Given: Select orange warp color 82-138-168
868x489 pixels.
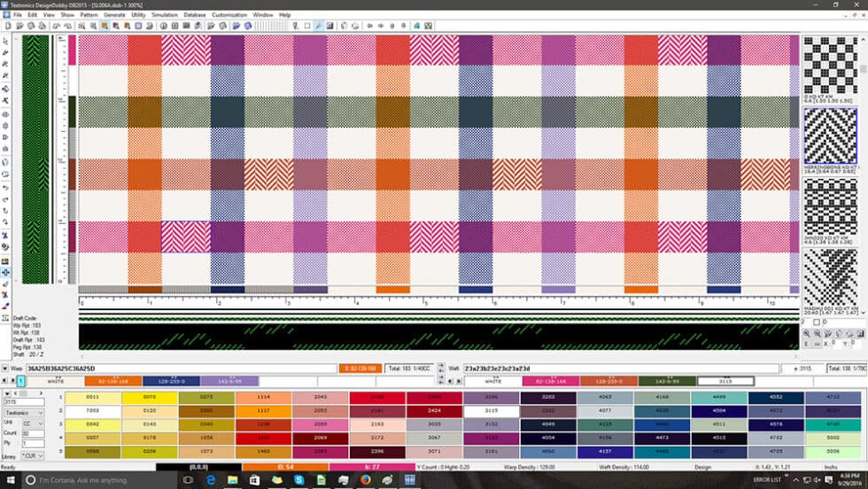Looking at the screenshot, I should click(x=113, y=381).
